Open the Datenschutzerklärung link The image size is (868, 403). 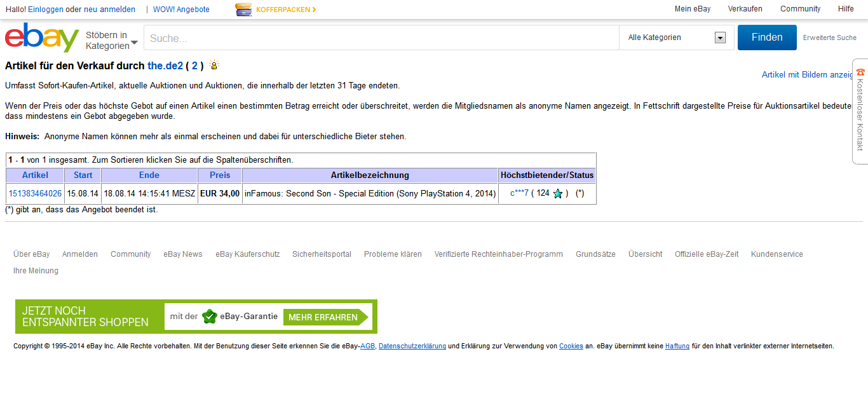point(412,346)
